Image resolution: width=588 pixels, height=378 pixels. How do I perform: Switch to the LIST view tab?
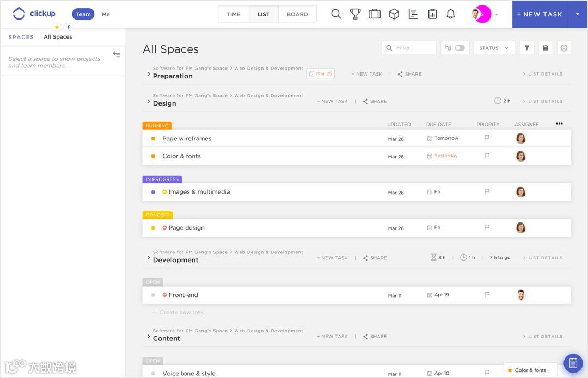(264, 14)
